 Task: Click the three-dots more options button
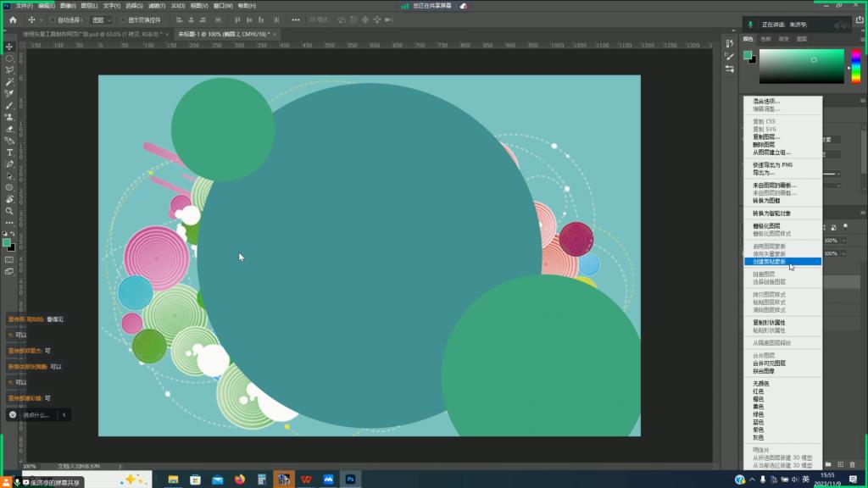(x=295, y=19)
